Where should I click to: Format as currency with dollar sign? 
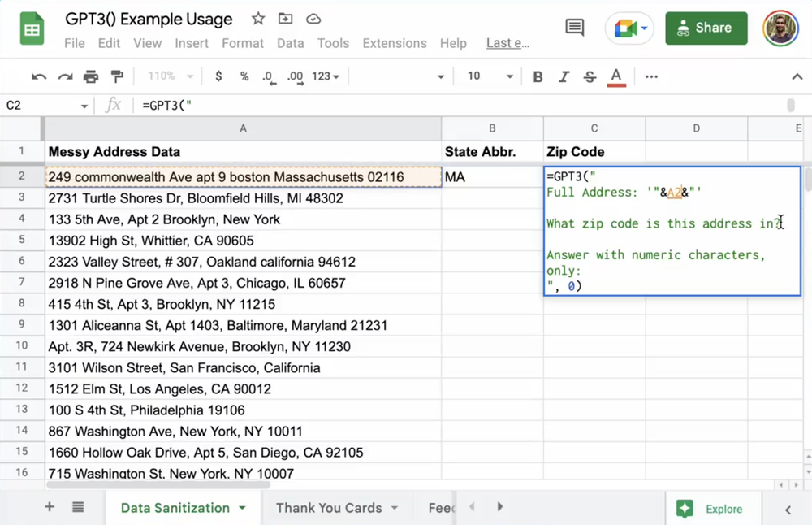(218, 76)
